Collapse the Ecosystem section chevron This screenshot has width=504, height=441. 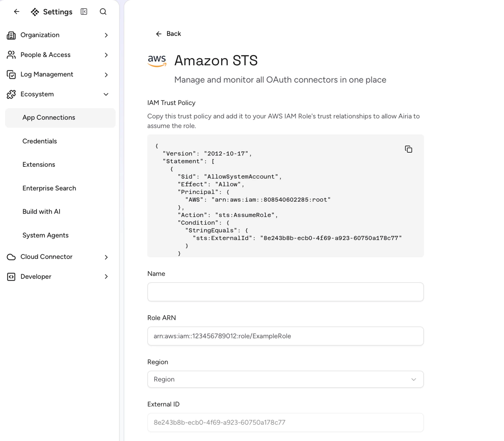(x=106, y=94)
